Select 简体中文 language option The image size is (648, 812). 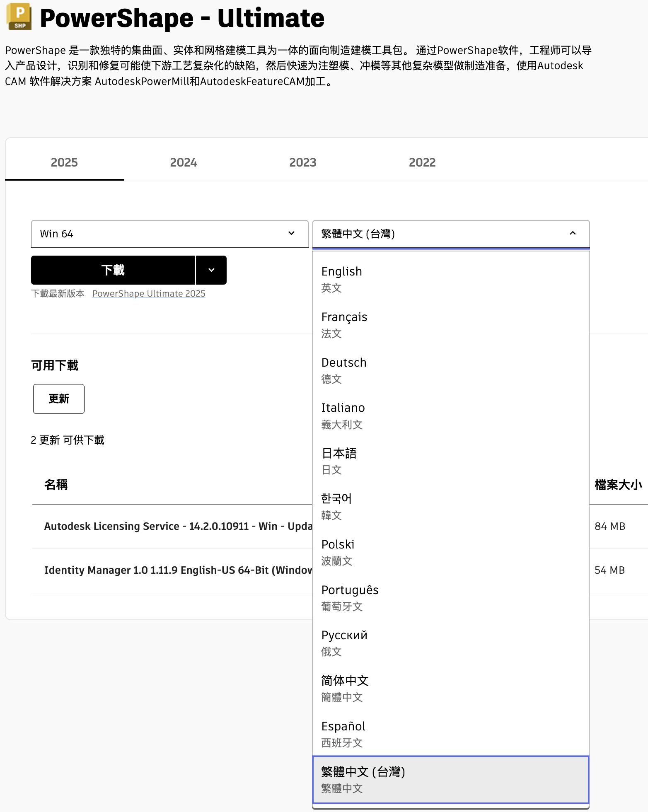(450, 689)
